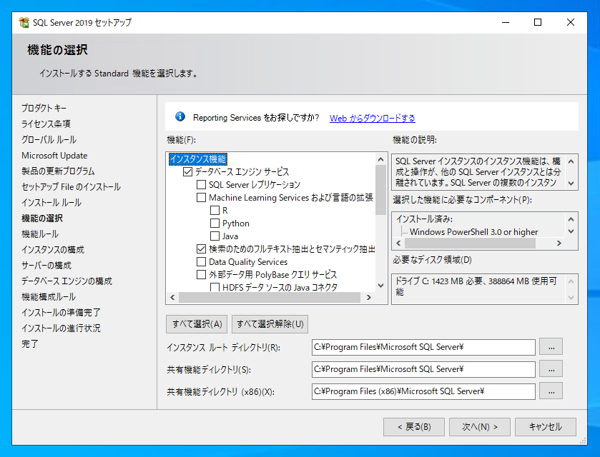Enable Machine Learning Services checkbox

click(201, 197)
